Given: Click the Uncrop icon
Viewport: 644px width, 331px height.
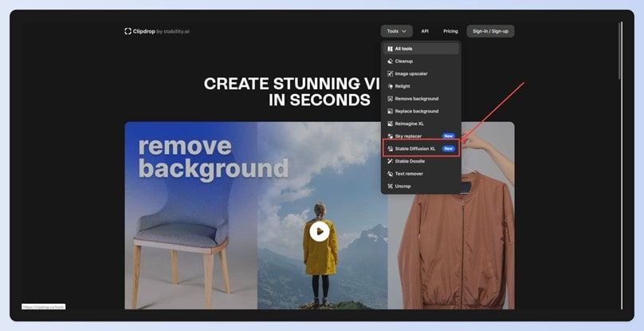Looking at the screenshot, I should (391, 187).
